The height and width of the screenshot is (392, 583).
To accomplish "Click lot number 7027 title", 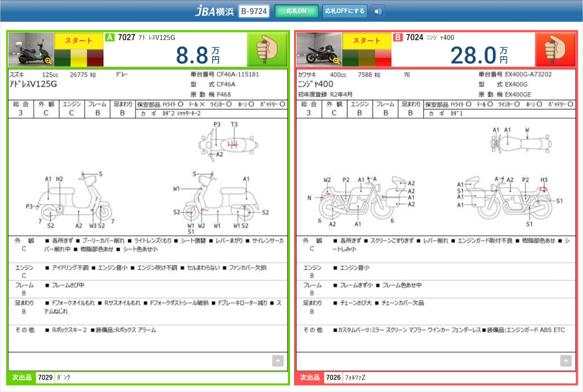I will [126, 37].
